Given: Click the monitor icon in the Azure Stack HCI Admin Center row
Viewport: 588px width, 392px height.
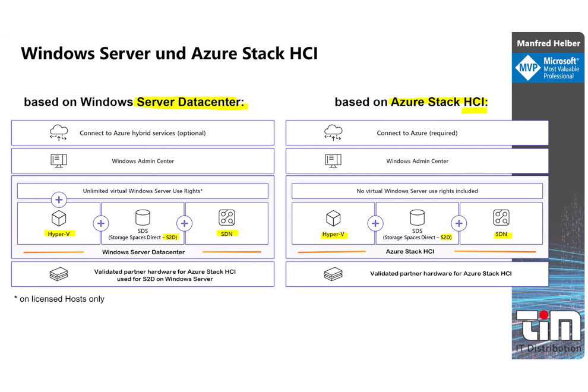Looking at the screenshot, I should click(x=333, y=161).
